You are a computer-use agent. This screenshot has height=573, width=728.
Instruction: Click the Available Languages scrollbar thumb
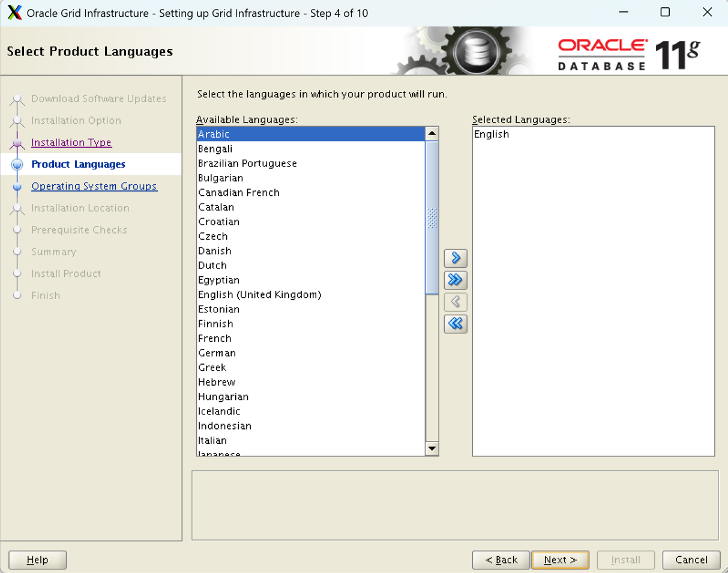432,217
